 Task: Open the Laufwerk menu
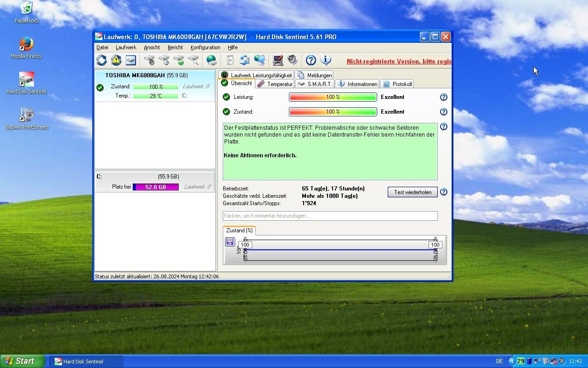[x=126, y=47]
